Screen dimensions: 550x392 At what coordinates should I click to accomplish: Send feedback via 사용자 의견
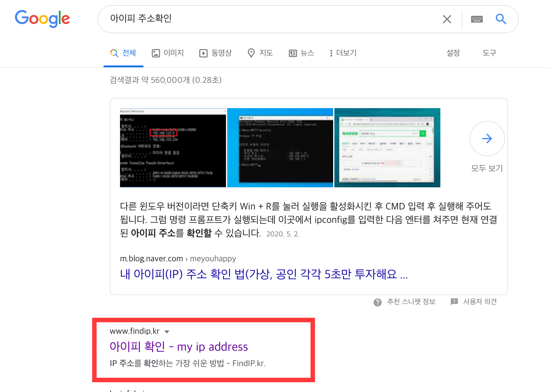[x=474, y=302]
